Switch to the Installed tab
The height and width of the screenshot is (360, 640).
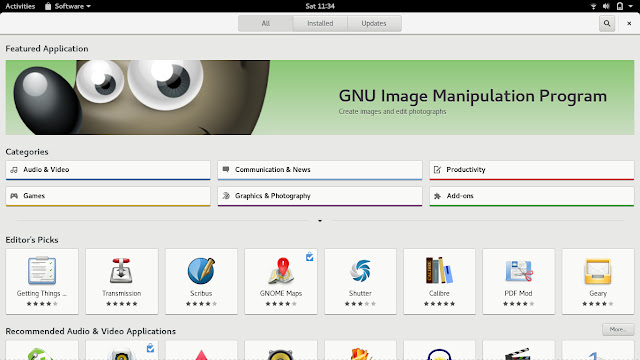pos(320,23)
